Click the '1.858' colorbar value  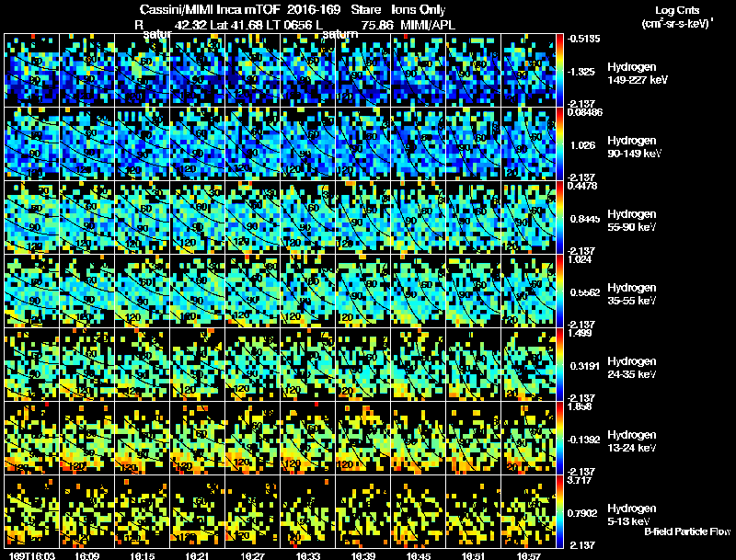tap(580, 406)
